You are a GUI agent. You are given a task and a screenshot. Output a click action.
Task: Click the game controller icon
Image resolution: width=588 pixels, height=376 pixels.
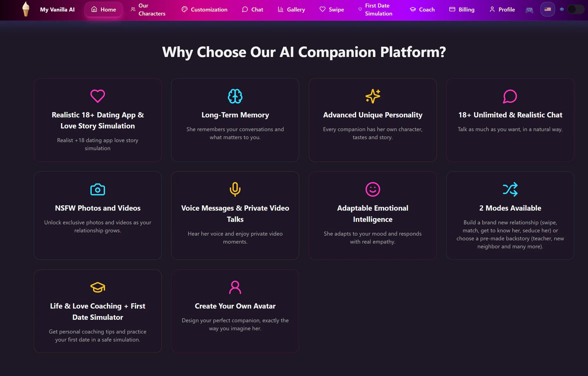click(529, 10)
